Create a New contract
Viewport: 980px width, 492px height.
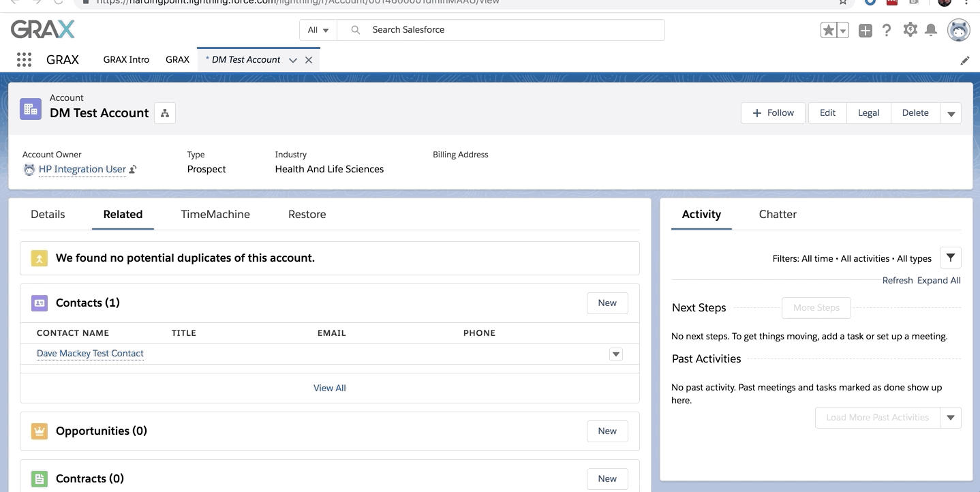[607, 479]
